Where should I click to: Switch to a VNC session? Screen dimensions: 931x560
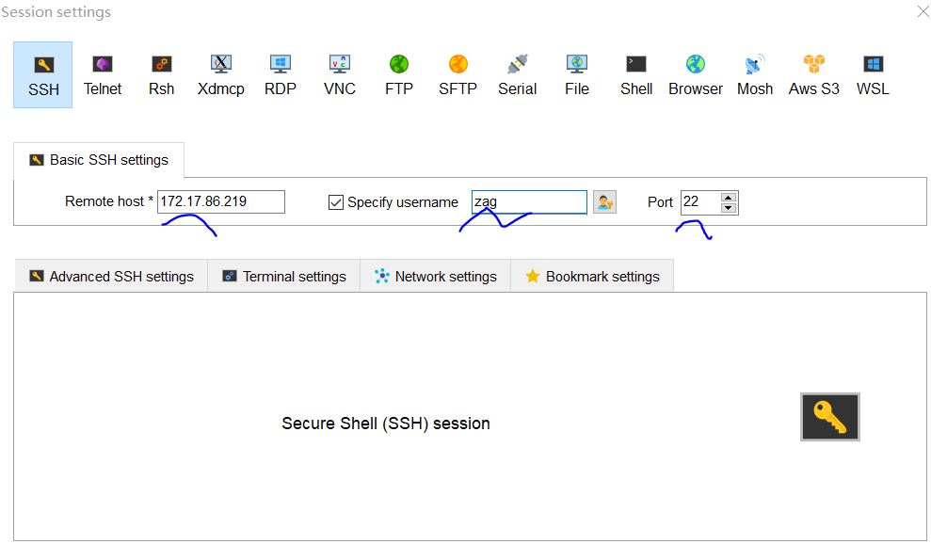(x=339, y=74)
